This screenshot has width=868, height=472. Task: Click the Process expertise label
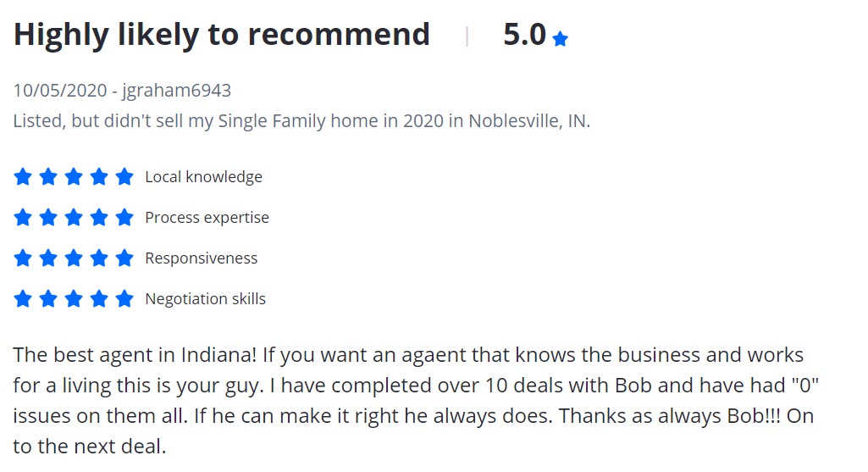tap(207, 218)
